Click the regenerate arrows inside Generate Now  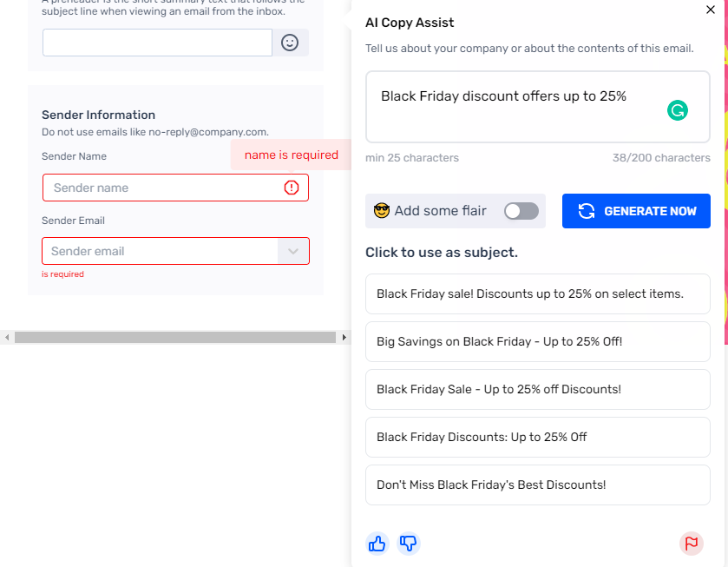pos(587,210)
